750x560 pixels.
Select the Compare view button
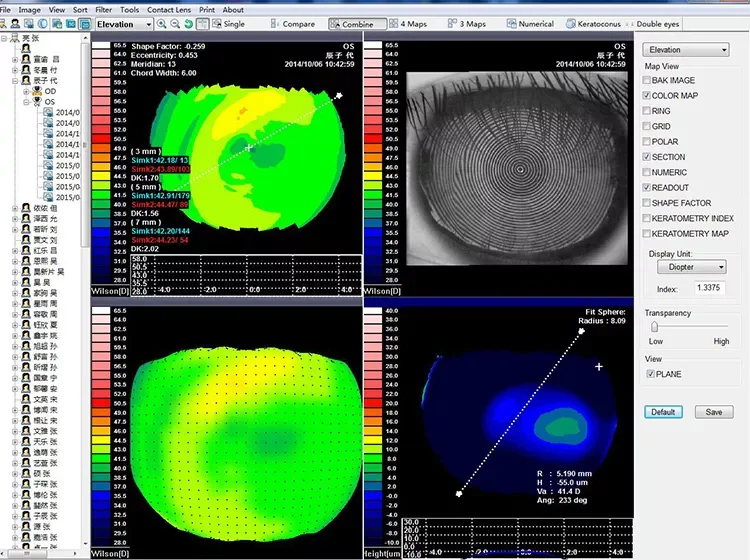pyautogui.click(x=292, y=23)
